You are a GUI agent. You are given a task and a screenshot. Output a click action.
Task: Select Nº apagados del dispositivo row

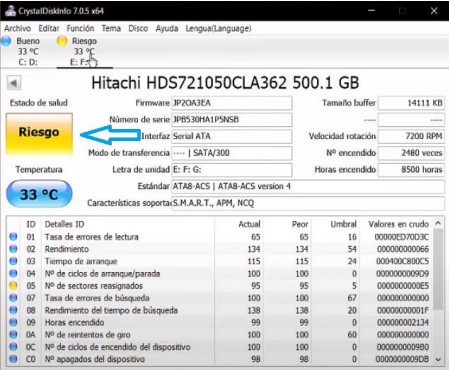tap(220, 359)
